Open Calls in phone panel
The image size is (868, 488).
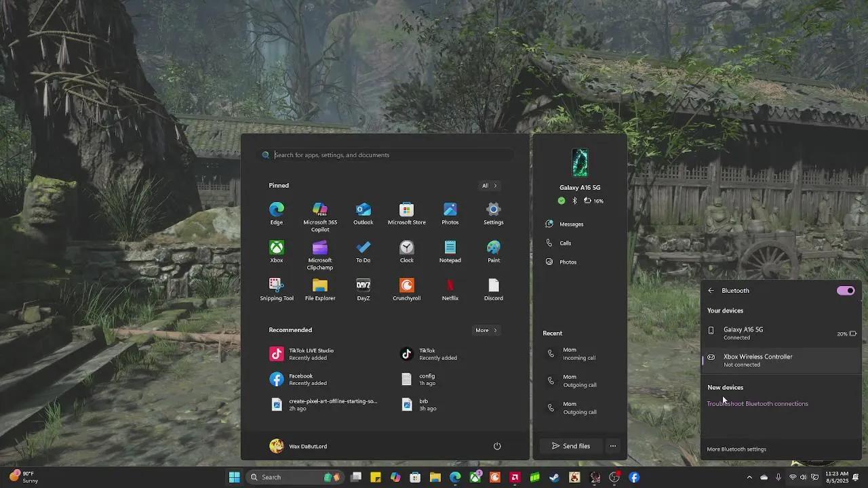click(x=559, y=243)
